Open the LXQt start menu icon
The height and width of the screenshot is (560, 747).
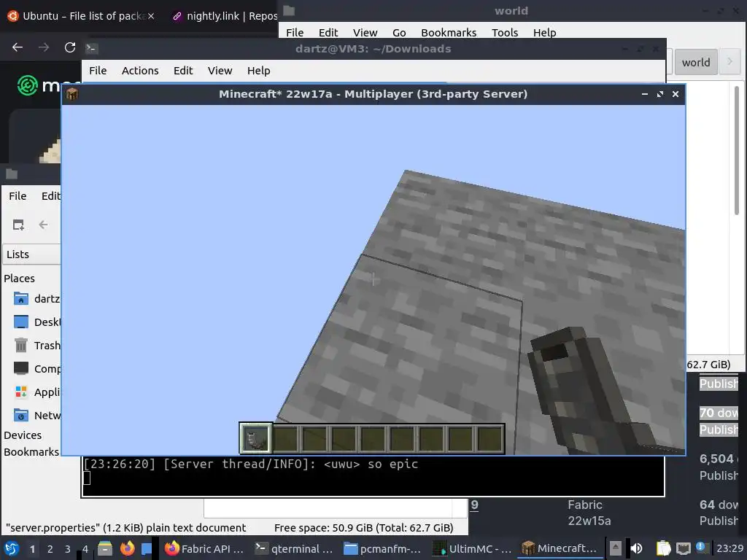click(x=12, y=548)
